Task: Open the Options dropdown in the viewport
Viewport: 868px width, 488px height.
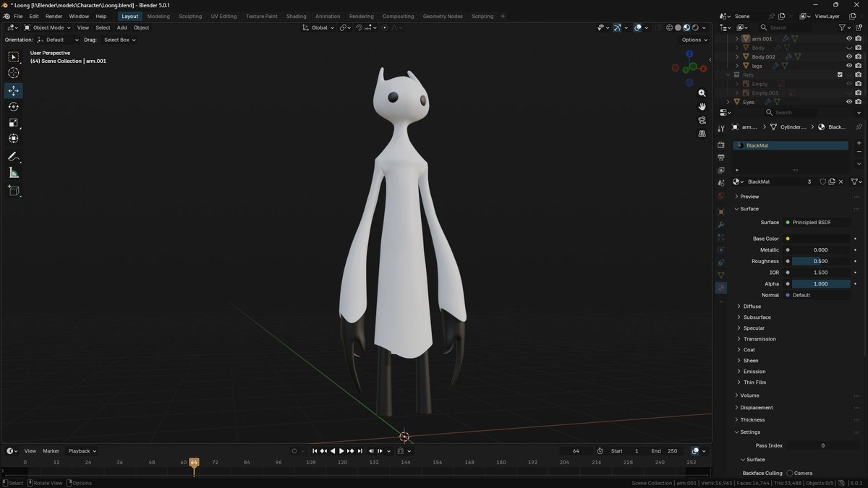Action: pos(694,40)
